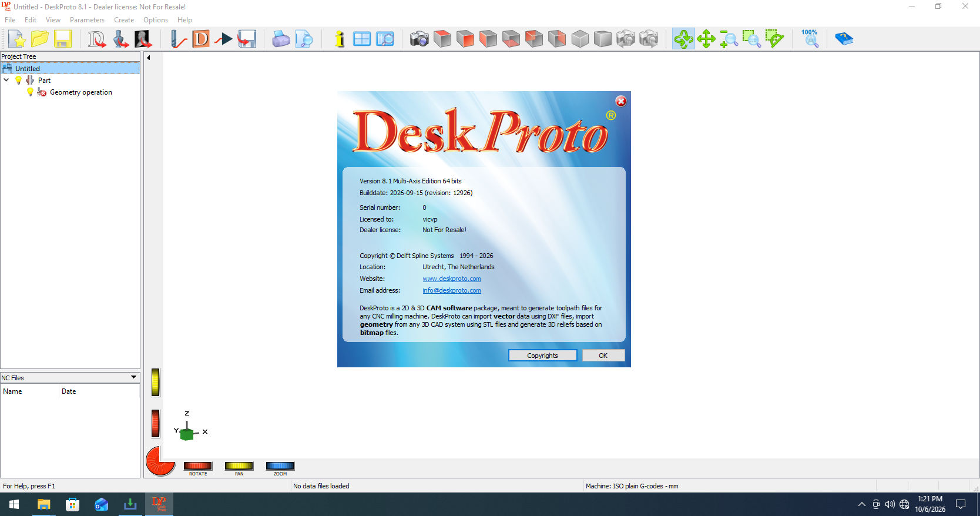This screenshot has width=980, height=516.
Task: Open the NC Files panel dropdown arrow
Action: (x=133, y=377)
